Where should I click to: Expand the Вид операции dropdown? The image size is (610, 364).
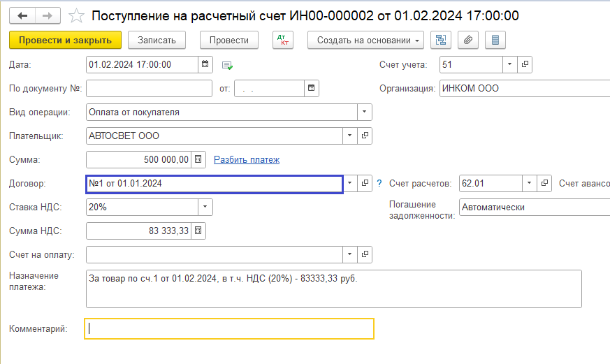coord(365,112)
